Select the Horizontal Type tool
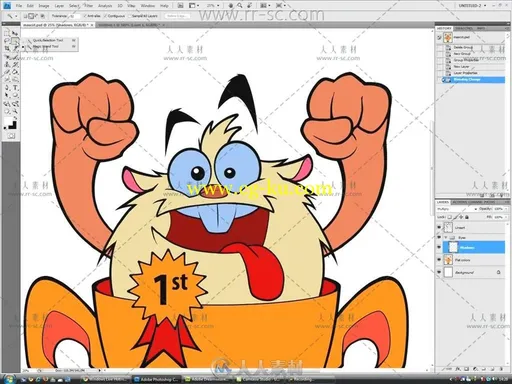The width and height of the screenshot is (512, 384). point(15,88)
